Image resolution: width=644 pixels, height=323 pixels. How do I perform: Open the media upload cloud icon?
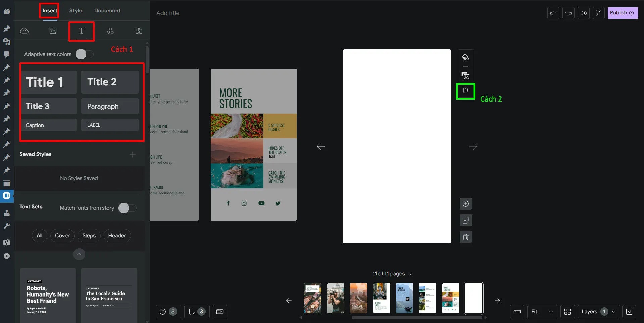click(24, 31)
